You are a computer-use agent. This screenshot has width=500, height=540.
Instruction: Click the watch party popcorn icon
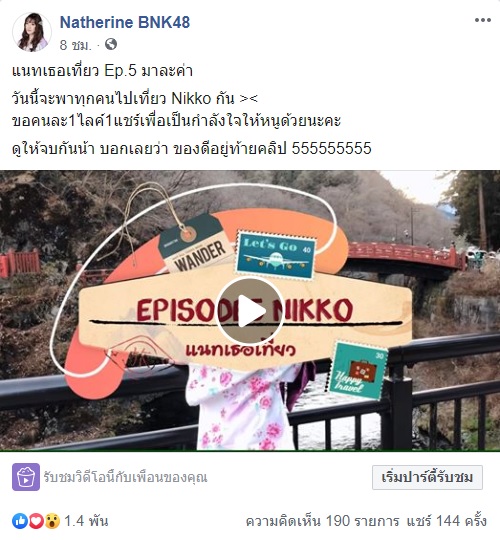point(26,477)
